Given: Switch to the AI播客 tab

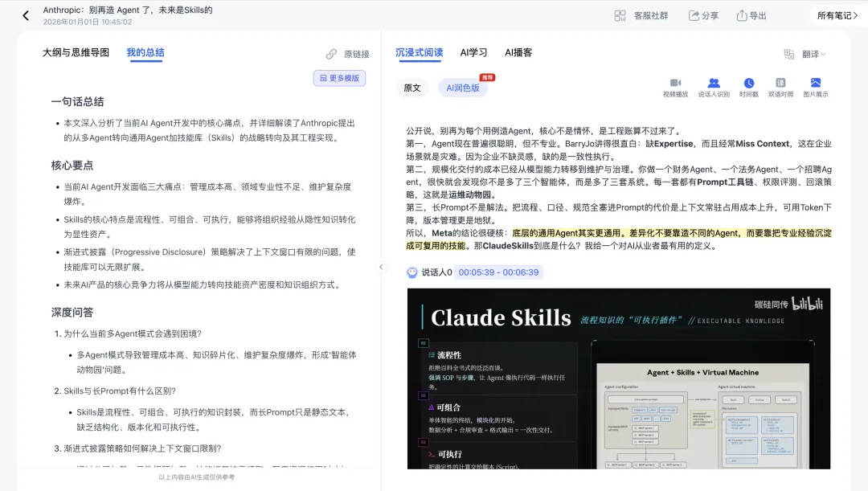Looking at the screenshot, I should (x=518, y=52).
